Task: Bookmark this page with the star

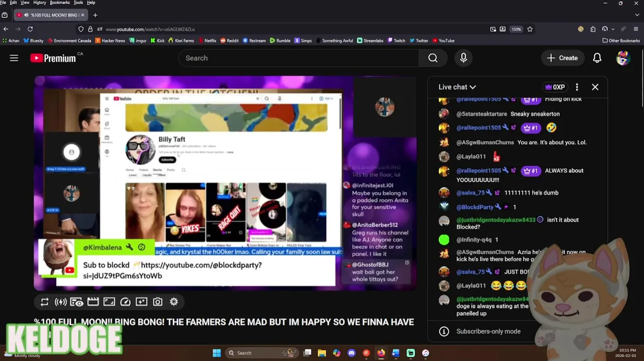Action: (530, 29)
